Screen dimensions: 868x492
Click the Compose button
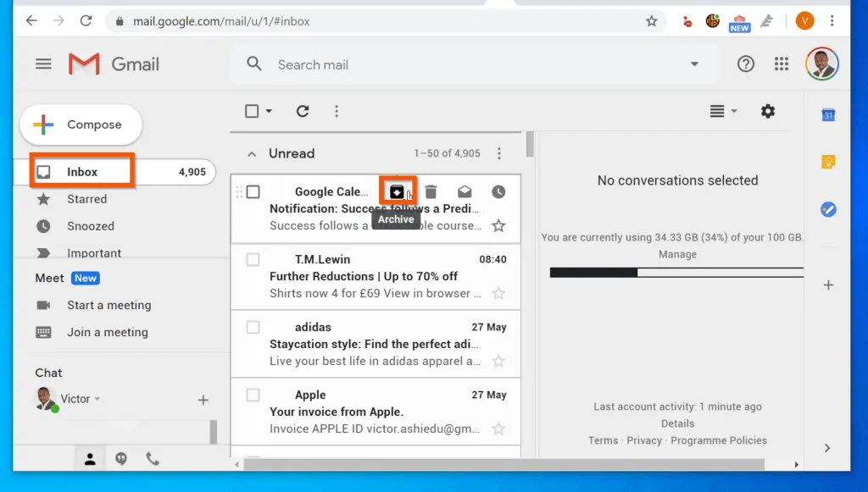[81, 124]
